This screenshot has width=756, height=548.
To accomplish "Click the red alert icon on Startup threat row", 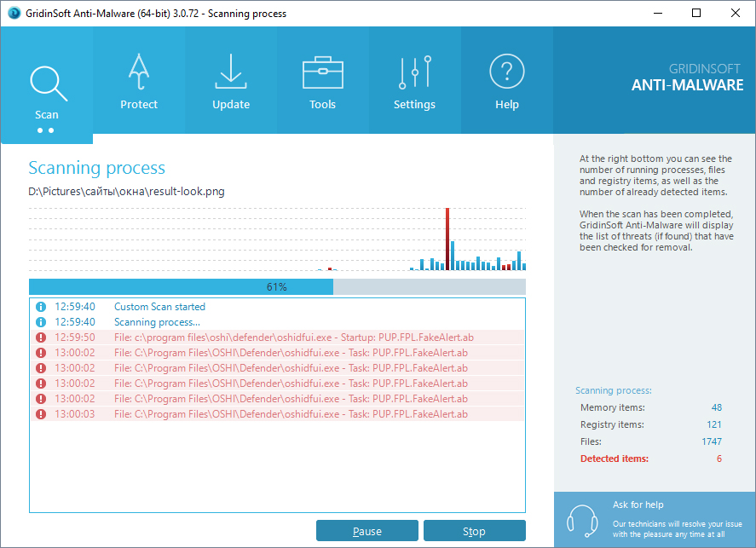I will (40, 337).
